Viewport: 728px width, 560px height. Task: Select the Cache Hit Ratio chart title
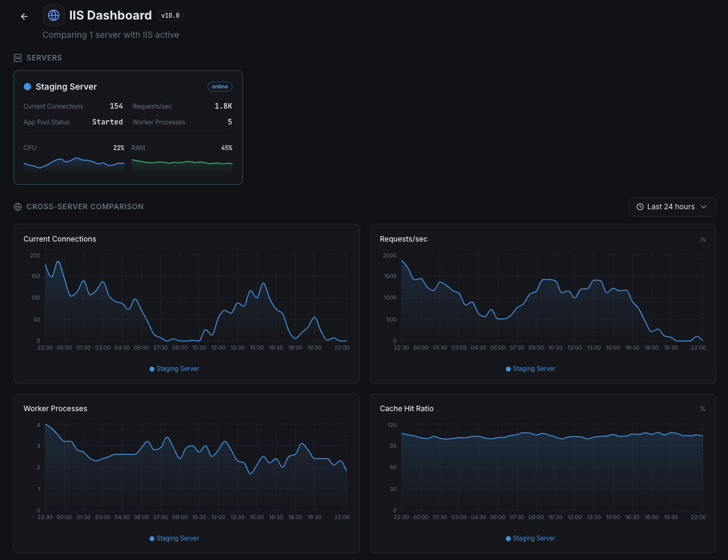pos(406,409)
